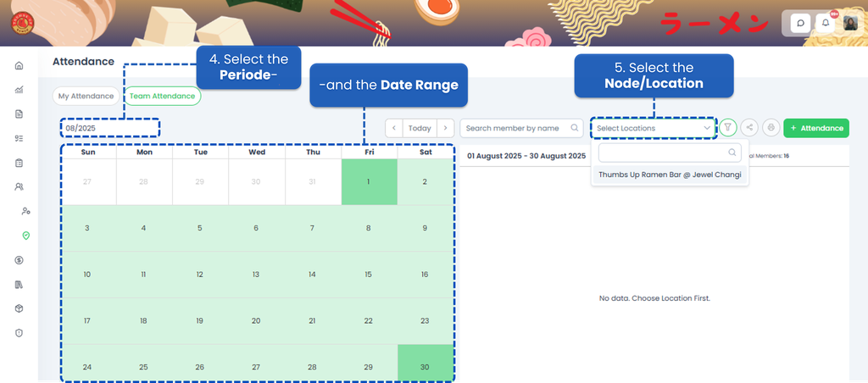Open the 08/2025 period picker

point(109,128)
